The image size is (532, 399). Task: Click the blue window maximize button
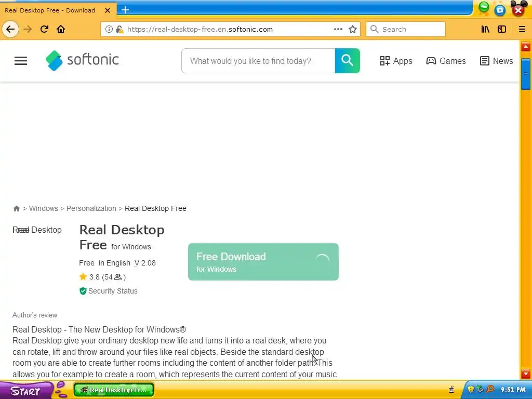click(500, 10)
